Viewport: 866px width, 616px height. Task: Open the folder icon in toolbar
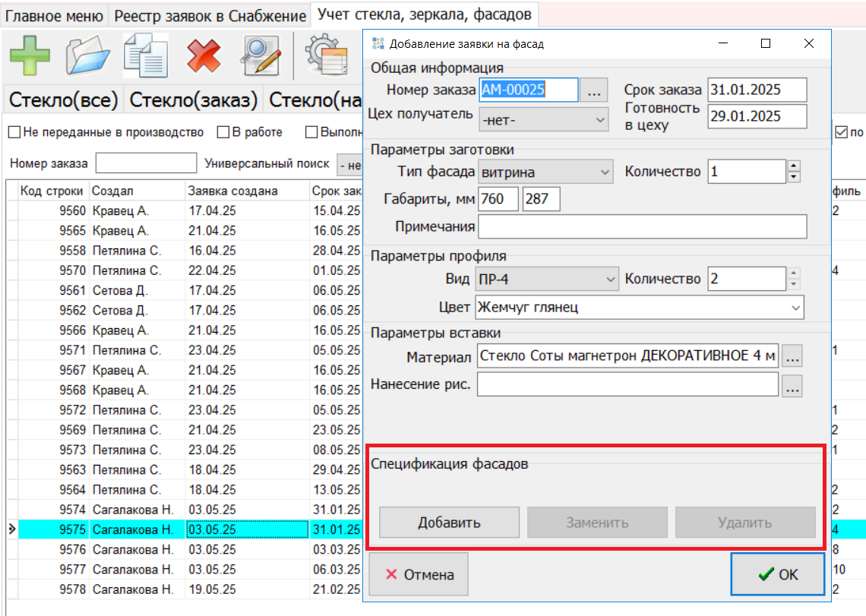tap(87, 57)
